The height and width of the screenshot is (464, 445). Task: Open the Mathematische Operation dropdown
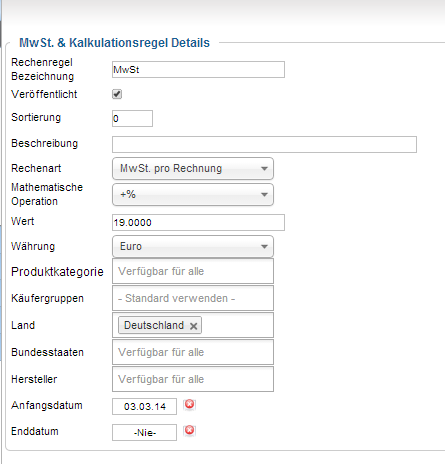point(193,194)
